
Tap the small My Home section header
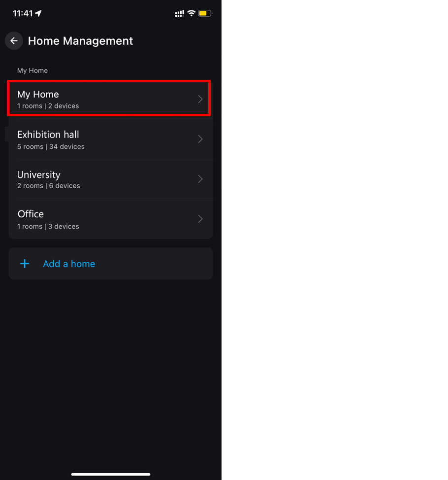[32, 70]
